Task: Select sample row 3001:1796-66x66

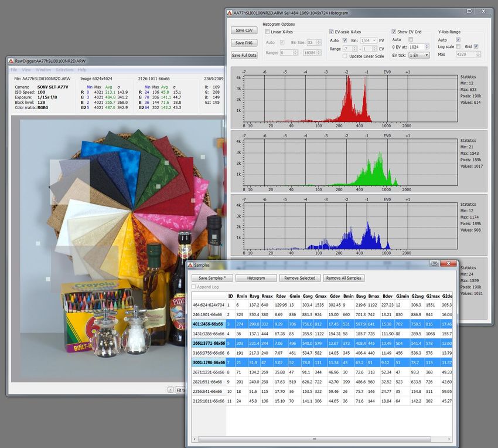Action: (322, 362)
